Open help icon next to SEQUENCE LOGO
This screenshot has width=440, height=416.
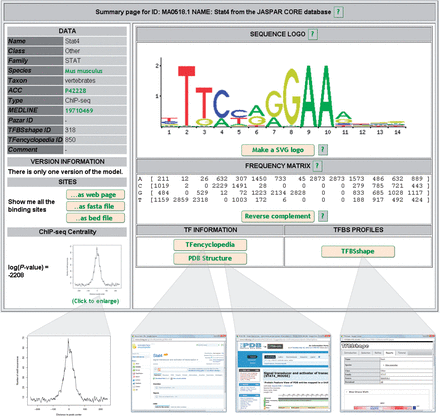313,34
